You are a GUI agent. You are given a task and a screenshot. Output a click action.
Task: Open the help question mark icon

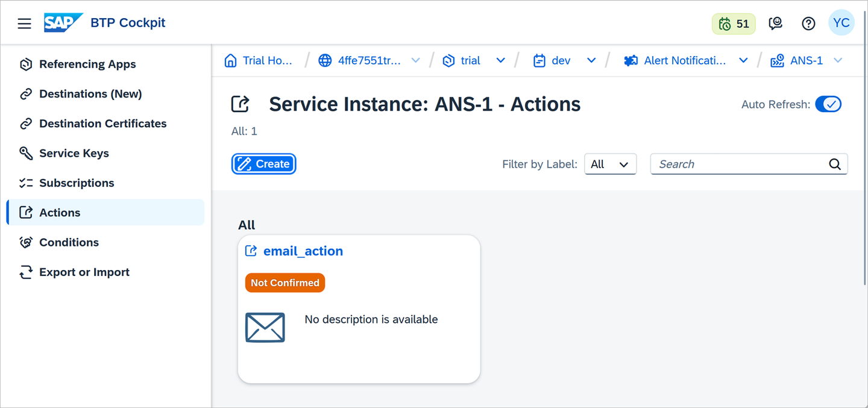click(x=808, y=24)
